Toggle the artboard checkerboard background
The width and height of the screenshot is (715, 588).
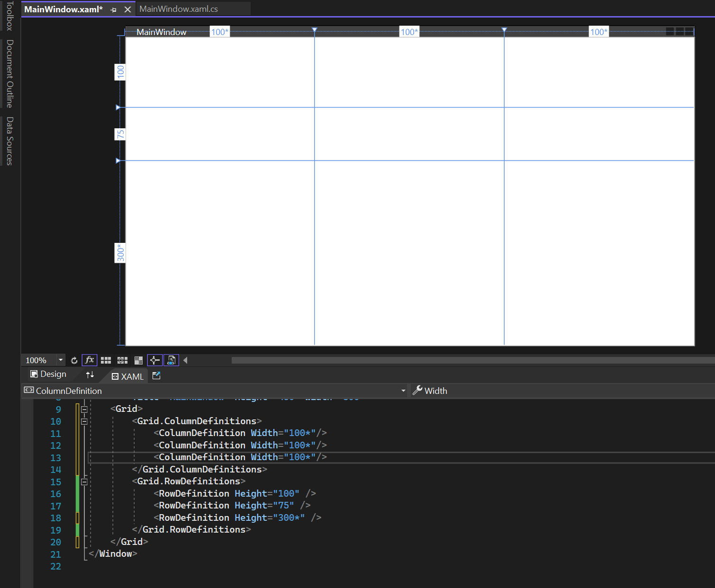click(138, 360)
